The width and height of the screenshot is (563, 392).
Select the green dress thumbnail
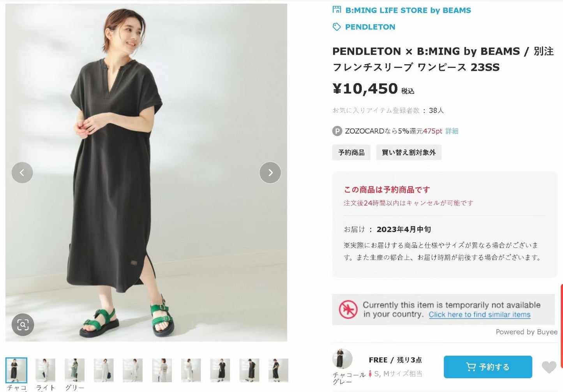pos(74,370)
